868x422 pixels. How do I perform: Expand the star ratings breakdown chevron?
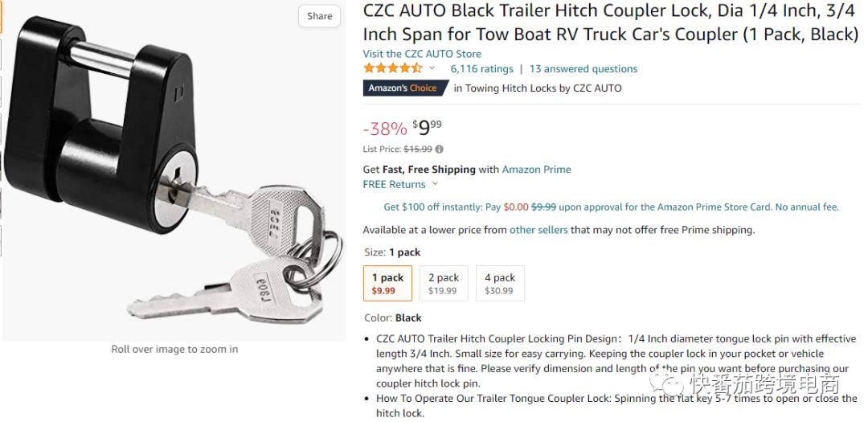tap(432, 68)
